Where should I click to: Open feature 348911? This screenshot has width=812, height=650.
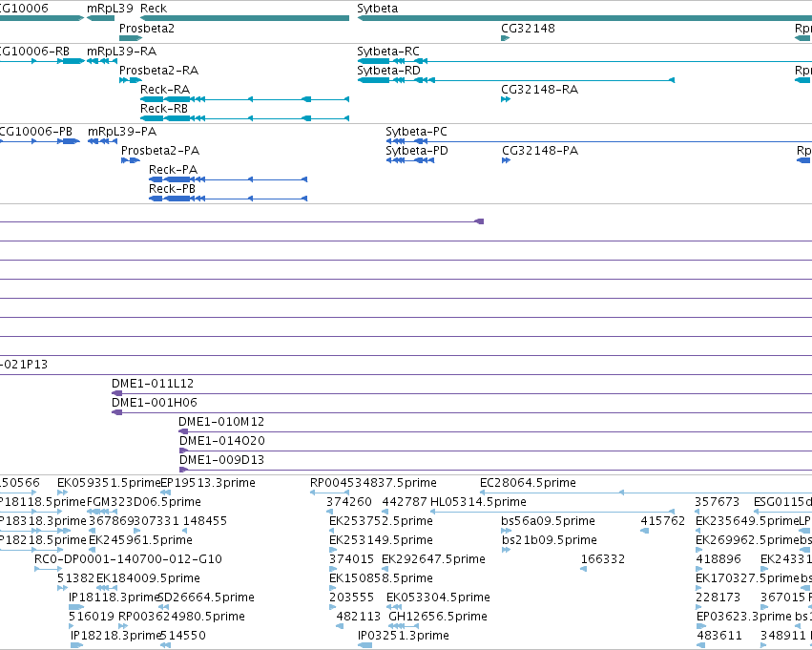pos(783,636)
